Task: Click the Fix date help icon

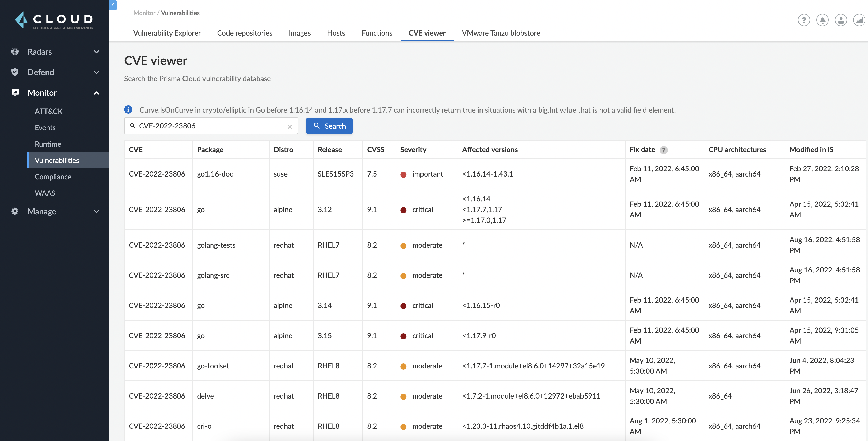Action: point(664,150)
